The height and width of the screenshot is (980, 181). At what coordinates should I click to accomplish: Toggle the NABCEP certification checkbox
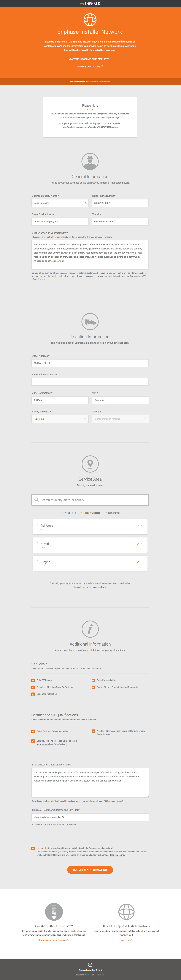93,731
